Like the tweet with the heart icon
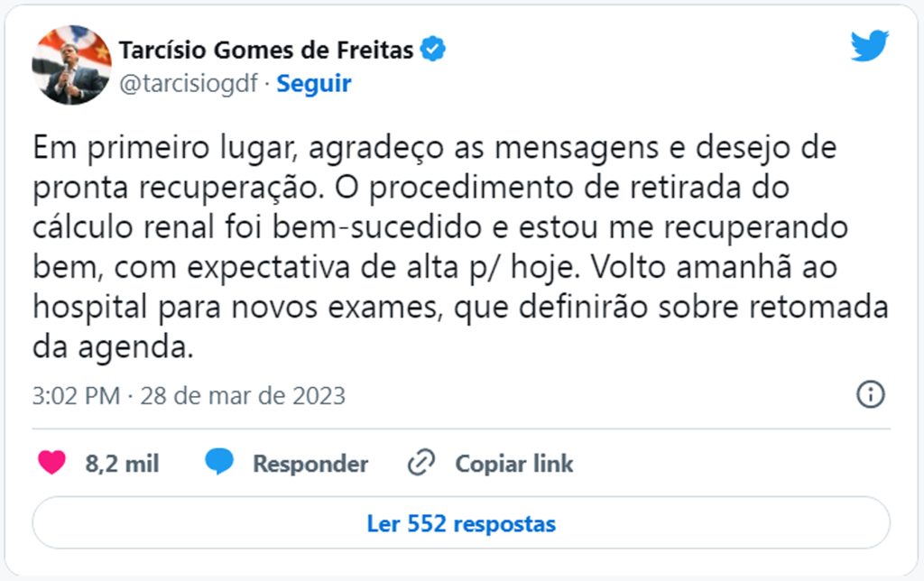 pyautogui.click(x=51, y=463)
